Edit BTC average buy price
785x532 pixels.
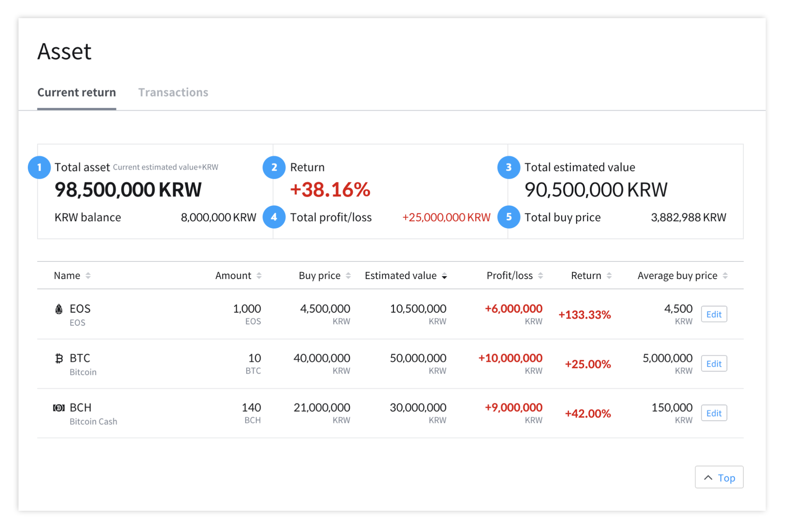(714, 364)
